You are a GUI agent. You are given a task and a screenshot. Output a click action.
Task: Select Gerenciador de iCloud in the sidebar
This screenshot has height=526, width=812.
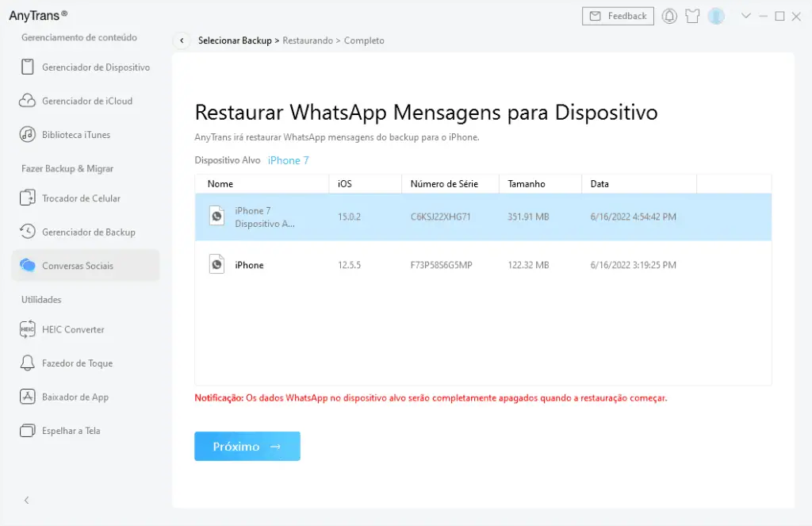pyautogui.click(x=89, y=101)
